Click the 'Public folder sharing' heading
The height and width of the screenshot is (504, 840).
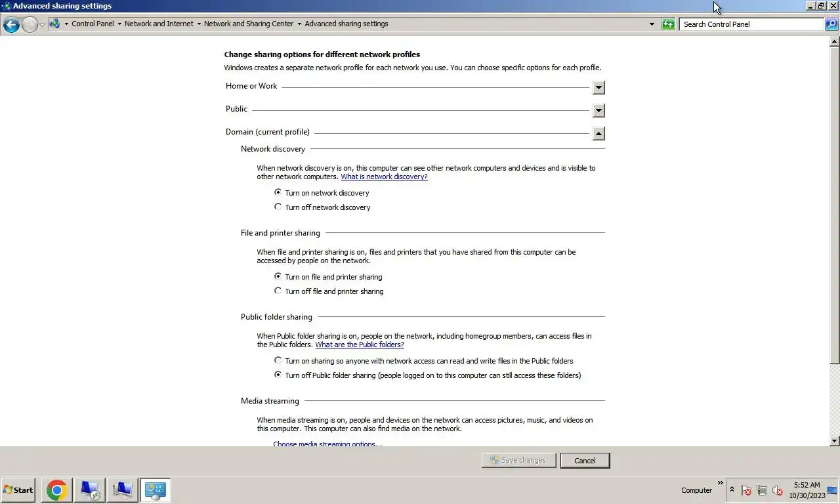[276, 317]
